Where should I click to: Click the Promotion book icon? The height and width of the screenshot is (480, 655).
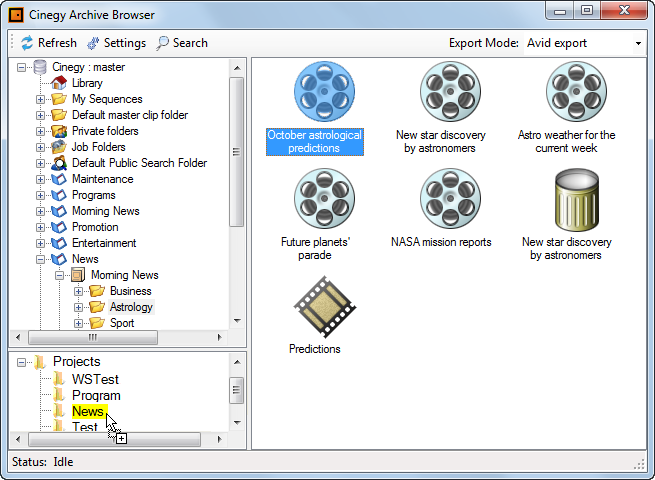point(59,227)
